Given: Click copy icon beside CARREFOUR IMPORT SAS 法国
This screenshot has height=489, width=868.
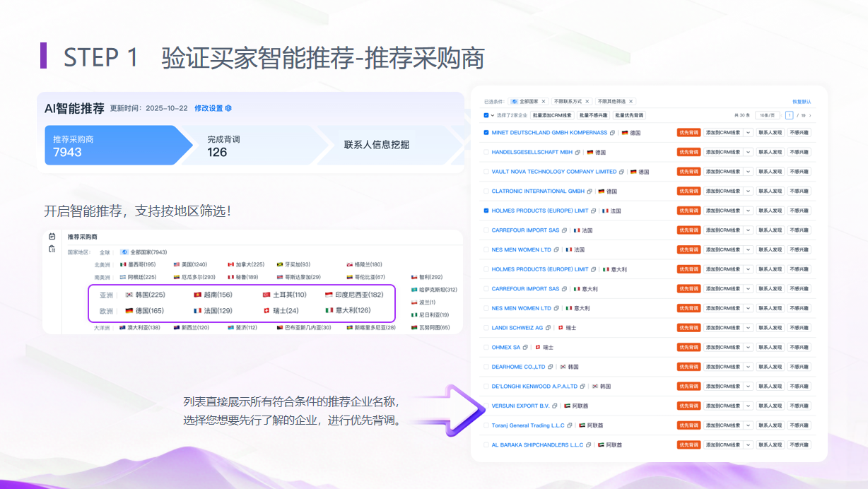Looking at the screenshot, I should coord(565,230).
